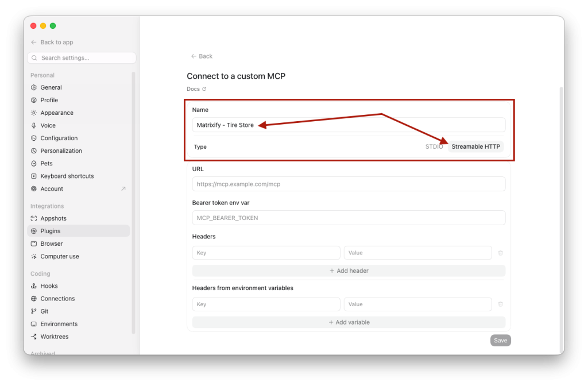
Task: Open Git settings
Action: (x=79, y=311)
